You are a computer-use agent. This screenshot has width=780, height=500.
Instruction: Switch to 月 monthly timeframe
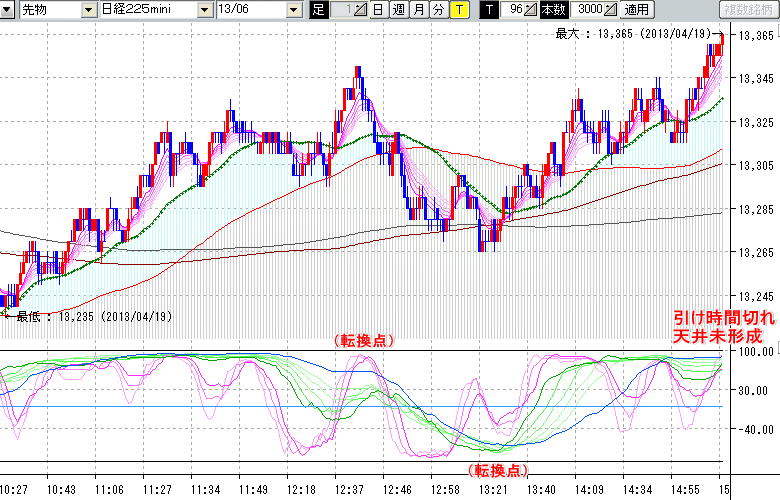click(418, 10)
